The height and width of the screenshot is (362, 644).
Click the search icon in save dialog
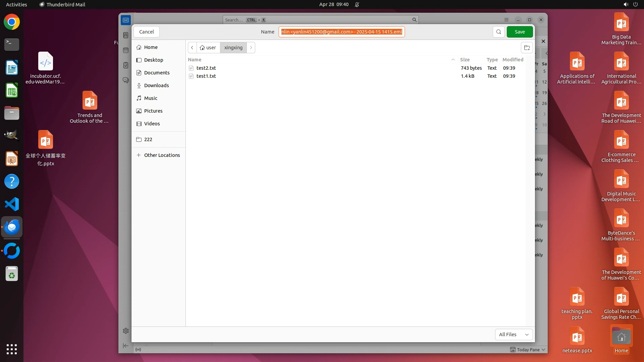click(x=498, y=32)
